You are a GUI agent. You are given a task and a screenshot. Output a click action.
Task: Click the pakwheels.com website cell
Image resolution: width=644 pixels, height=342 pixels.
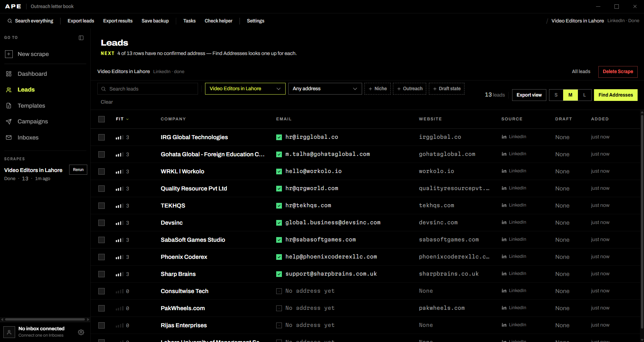[x=442, y=308]
